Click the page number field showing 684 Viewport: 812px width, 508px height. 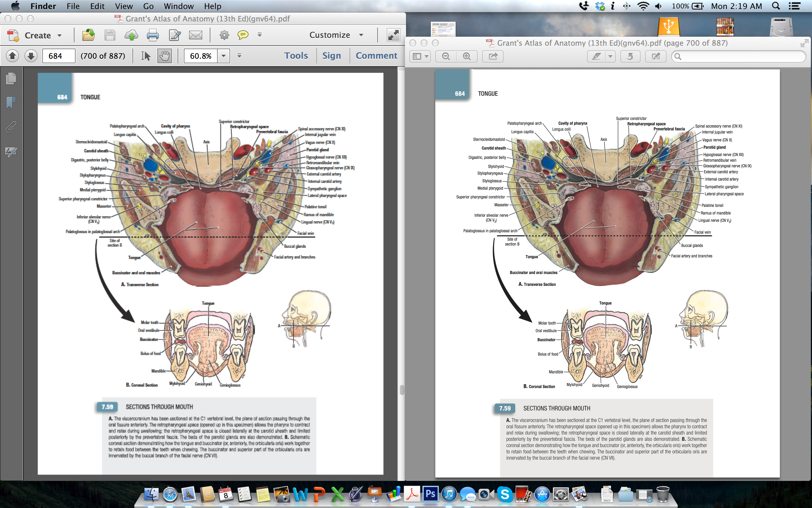pyautogui.click(x=59, y=56)
